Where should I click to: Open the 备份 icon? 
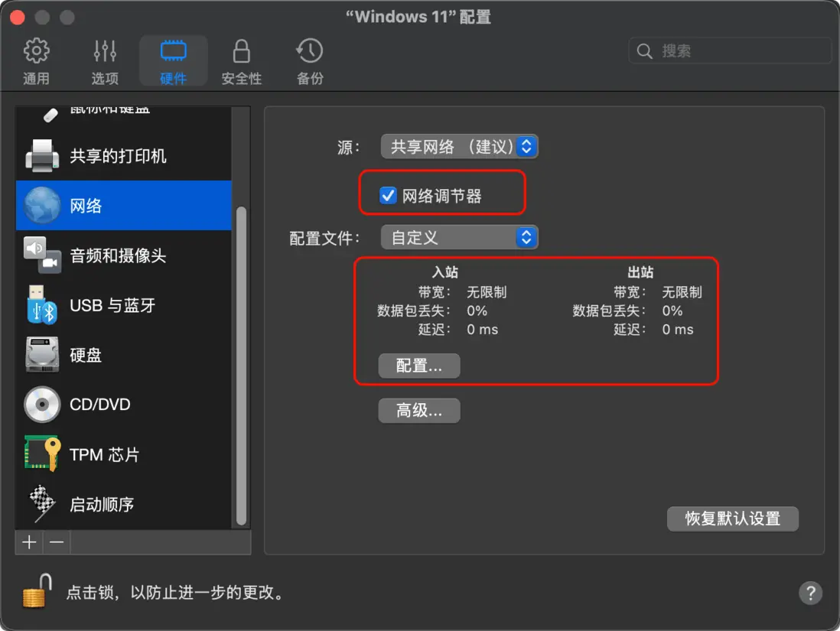click(309, 60)
